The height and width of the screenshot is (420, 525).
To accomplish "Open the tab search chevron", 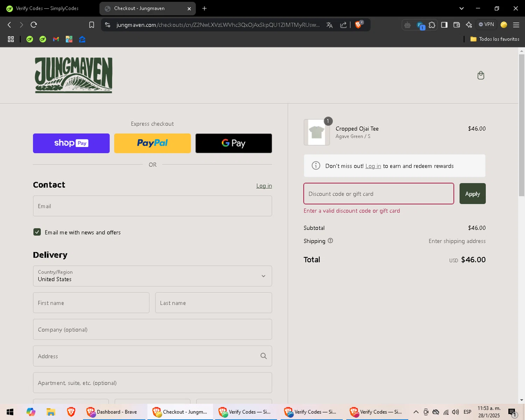I will pyautogui.click(x=462, y=8).
